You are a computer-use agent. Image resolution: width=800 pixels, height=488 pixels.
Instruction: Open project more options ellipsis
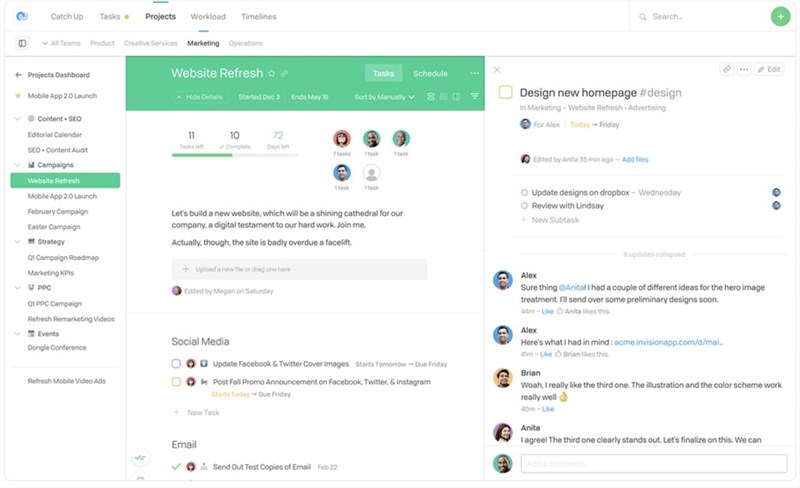[474, 74]
